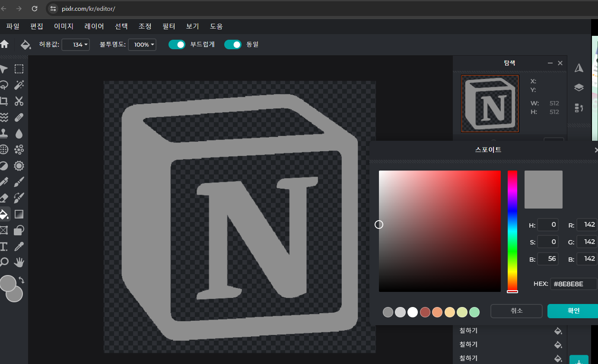Open the foreground color circle
This screenshot has height=364, width=598.
pos(7,284)
